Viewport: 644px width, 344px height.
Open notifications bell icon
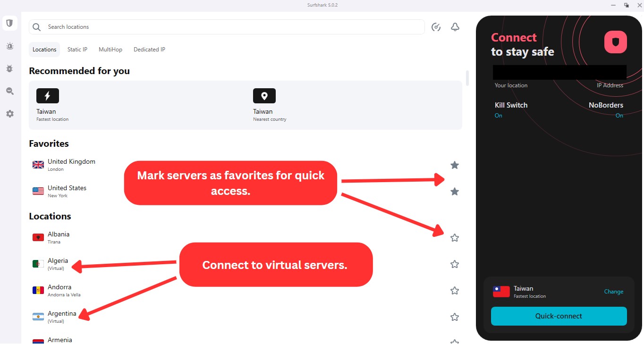455,27
